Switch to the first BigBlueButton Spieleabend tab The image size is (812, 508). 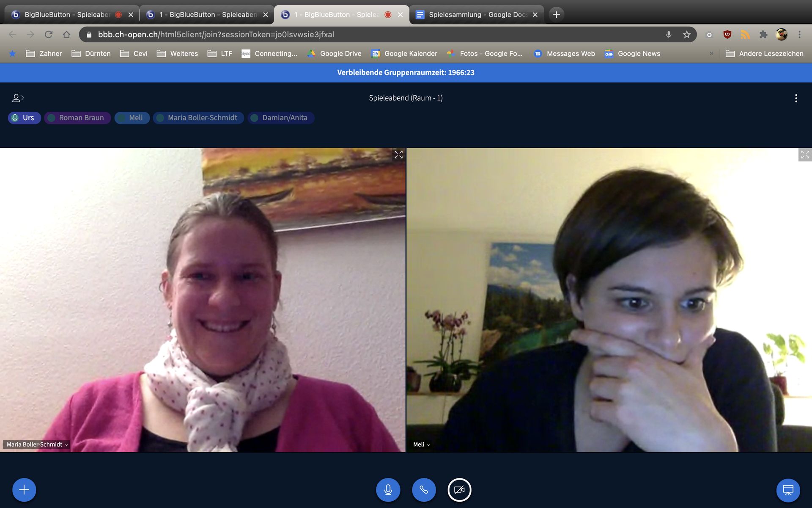pyautogui.click(x=67, y=14)
